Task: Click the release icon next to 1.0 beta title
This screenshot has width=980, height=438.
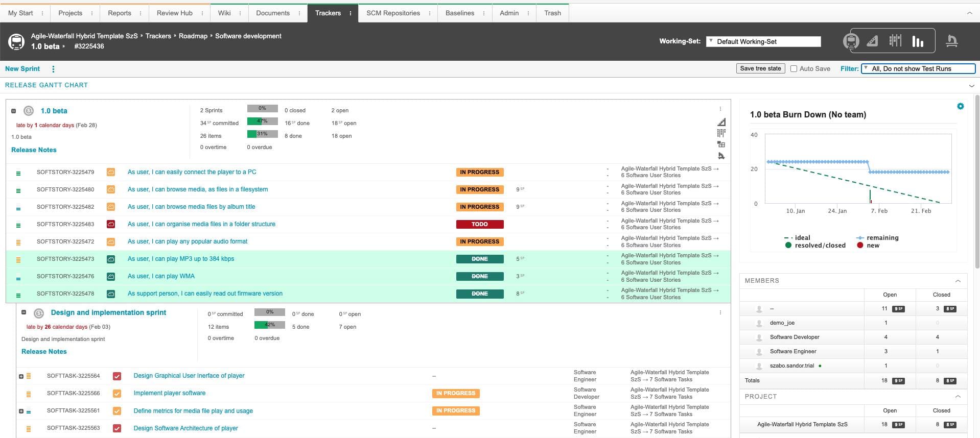Action: (x=29, y=111)
